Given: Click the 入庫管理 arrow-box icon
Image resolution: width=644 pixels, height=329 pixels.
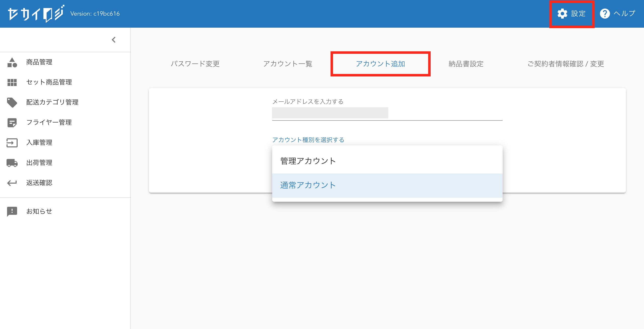Looking at the screenshot, I should [x=12, y=143].
